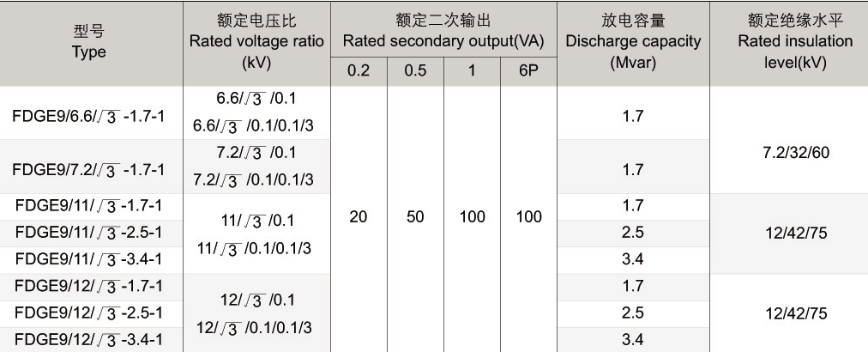Click the 7.2/32/60 insulation level cell
The height and width of the screenshot is (352, 868).
795,154
